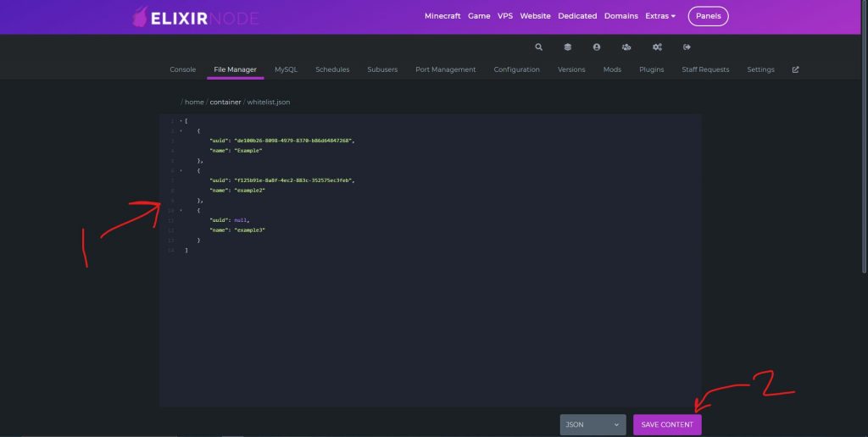868x437 pixels.
Task: Open the JSON syntax mode dropdown
Action: (x=593, y=425)
